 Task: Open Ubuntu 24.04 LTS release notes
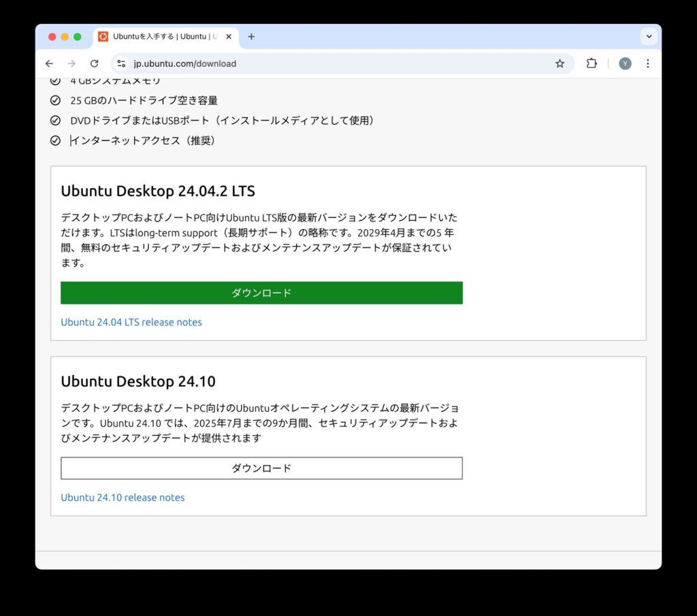pyautogui.click(x=131, y=322)
